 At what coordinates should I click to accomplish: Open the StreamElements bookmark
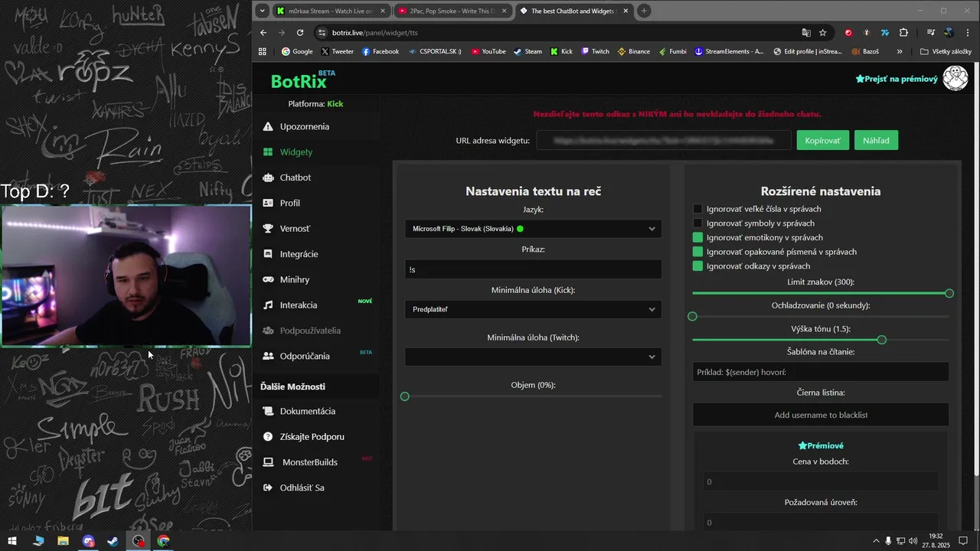pyautogui.click(x=729, y=51)
